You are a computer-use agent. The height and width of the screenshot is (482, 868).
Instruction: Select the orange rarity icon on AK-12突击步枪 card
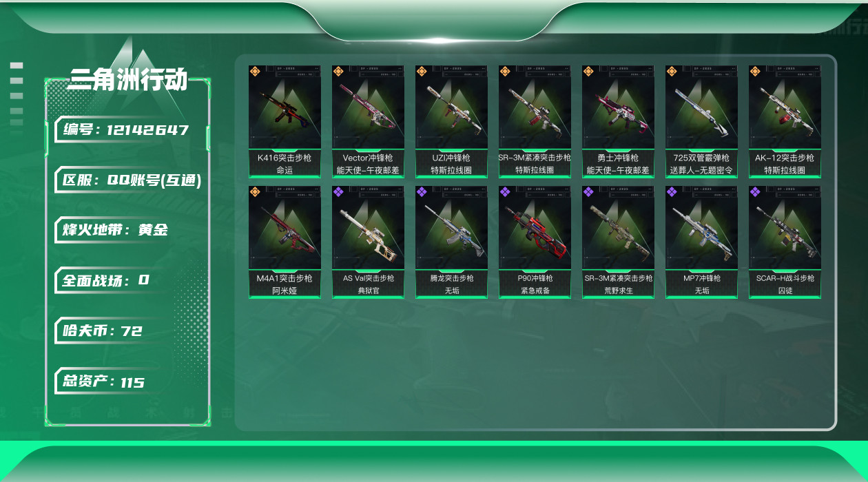click(x=755, y=71)
